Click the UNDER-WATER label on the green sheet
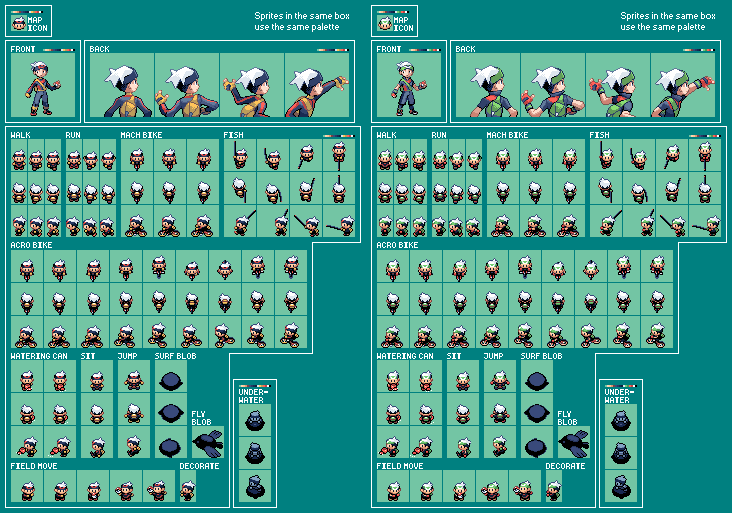 617,396
